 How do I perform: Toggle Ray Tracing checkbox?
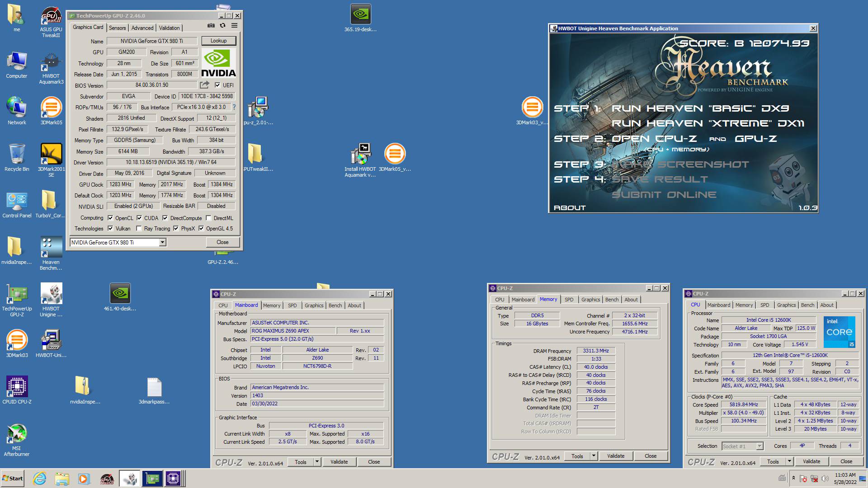(x=139, y=228)
